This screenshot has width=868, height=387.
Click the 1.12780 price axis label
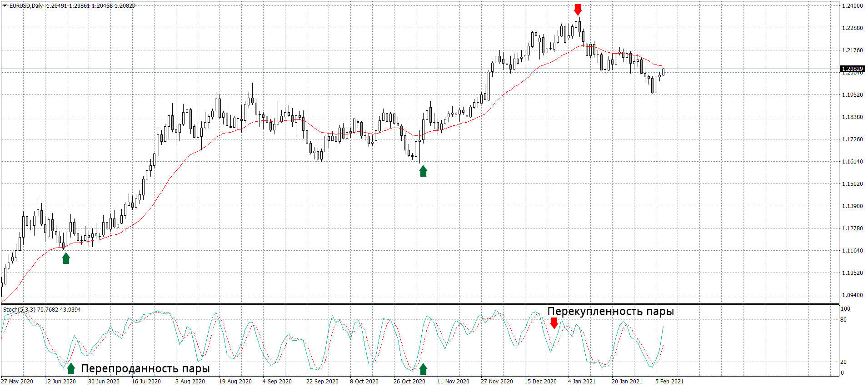(x=852, y=228)
